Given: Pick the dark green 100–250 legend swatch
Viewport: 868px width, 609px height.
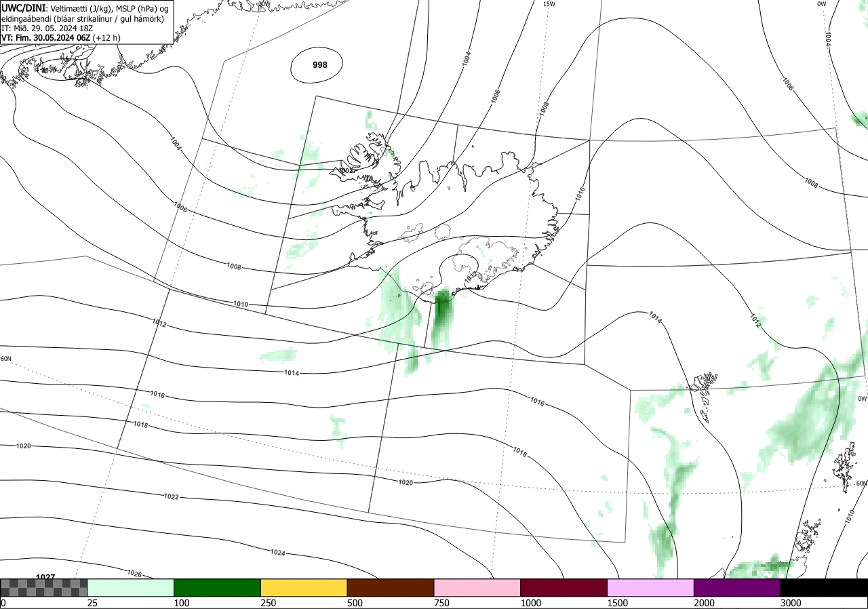Looking at the screenshot, I should [x=218, y=587].
